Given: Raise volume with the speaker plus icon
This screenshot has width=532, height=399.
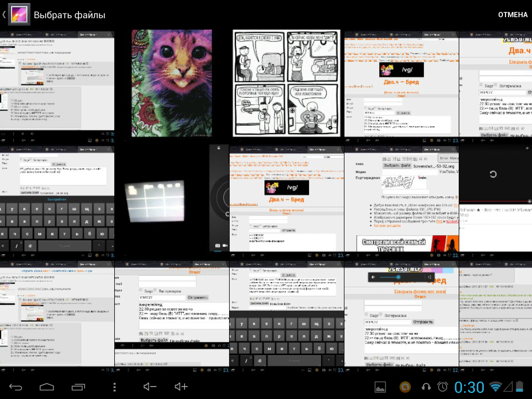Looking at the screenshot, I should click(x=181, y=387).
